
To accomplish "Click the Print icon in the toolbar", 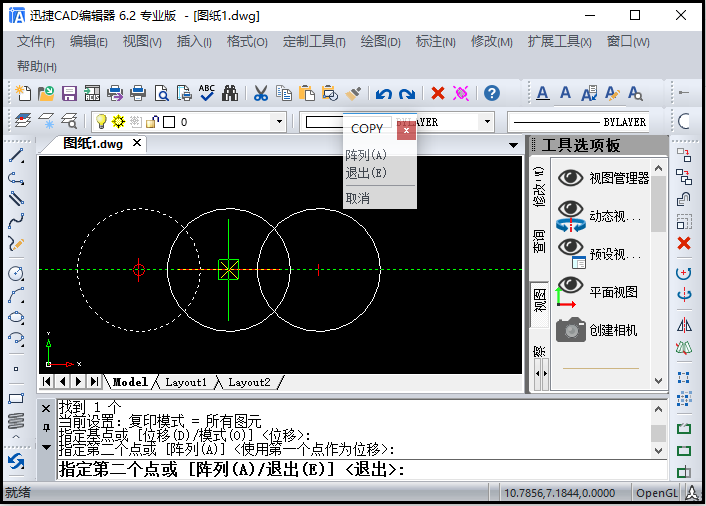I will point(138,93).
